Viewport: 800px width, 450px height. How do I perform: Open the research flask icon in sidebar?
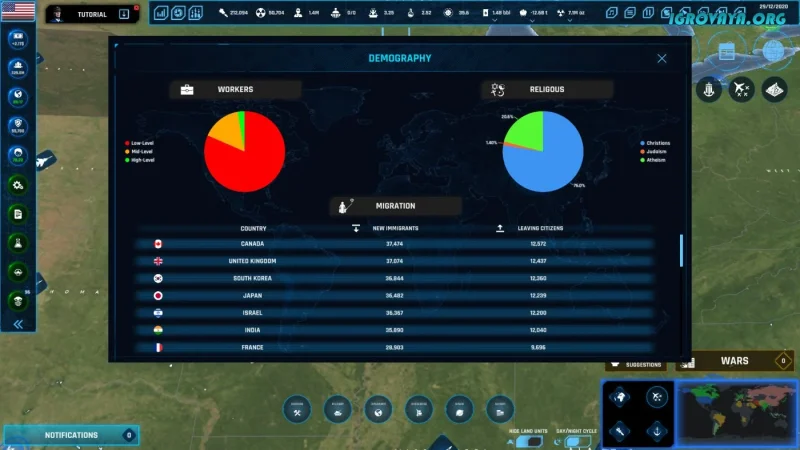click(18, 243)
